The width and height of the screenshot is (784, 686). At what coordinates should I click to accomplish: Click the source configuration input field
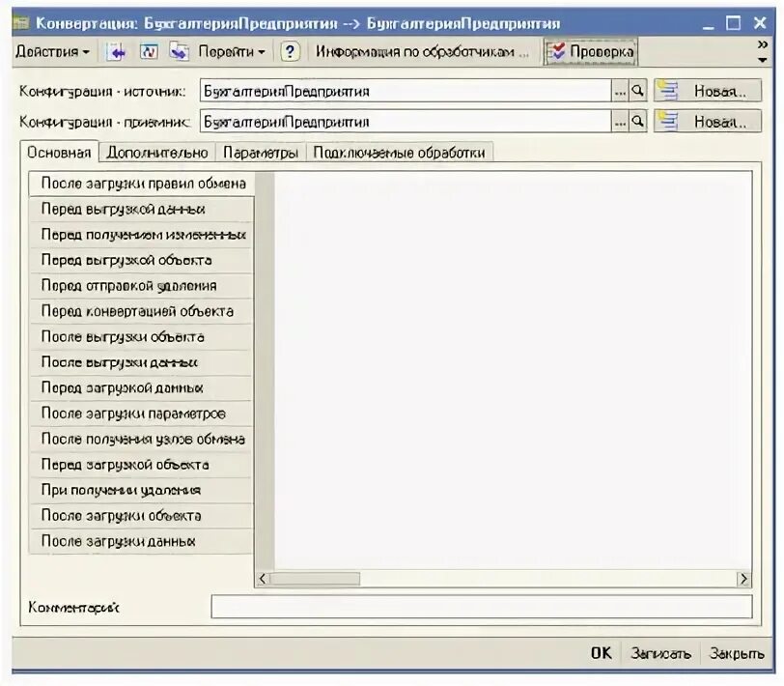406,91
